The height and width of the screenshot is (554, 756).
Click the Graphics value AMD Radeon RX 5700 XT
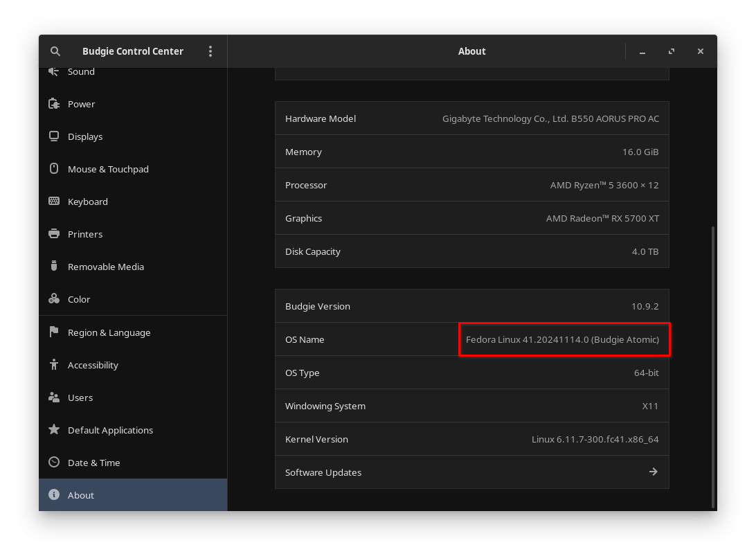tap(602, 218)
